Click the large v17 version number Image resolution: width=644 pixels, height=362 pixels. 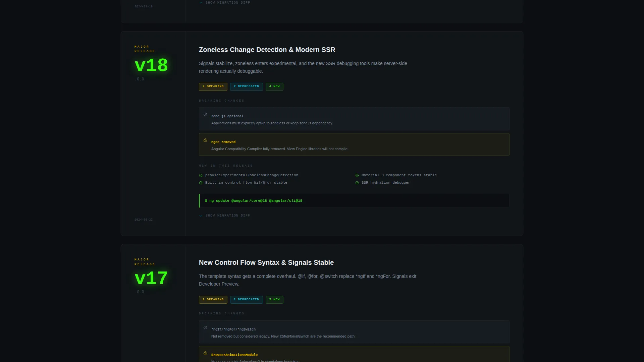(x=151, y=278)
